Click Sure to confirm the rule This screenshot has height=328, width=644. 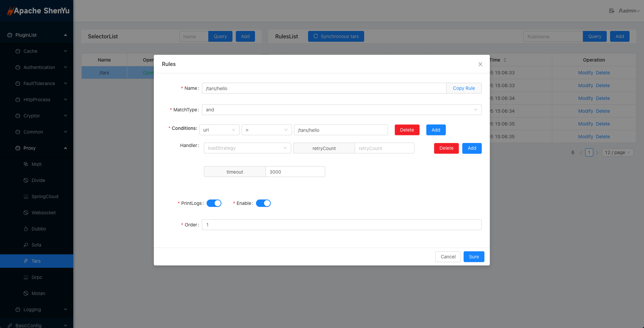pyautogui.click(x=474, y=257)
